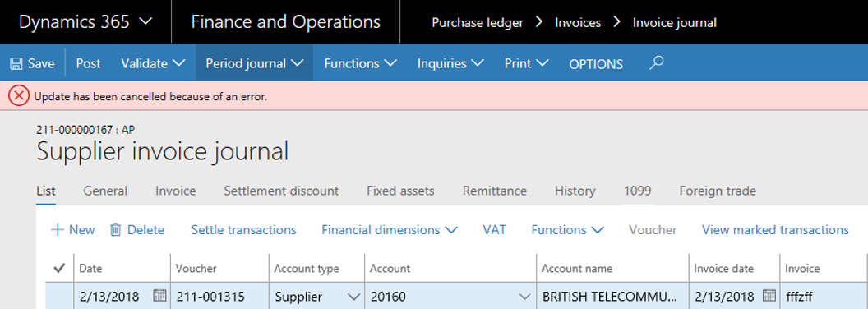Expand the Financial dimensions dropdown
Screen dimensions: 868x309
point(390,230)
